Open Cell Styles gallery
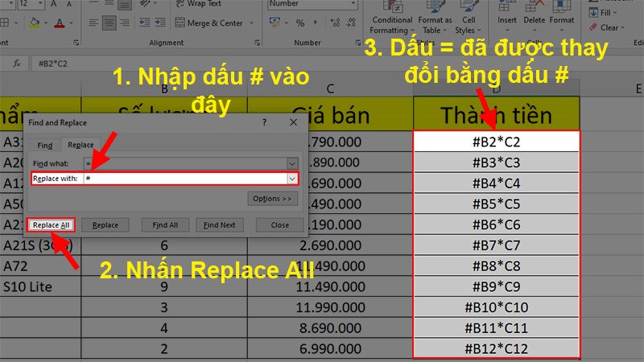The width and height of the screenshot is (644, 362). click(x=468, y=19)
